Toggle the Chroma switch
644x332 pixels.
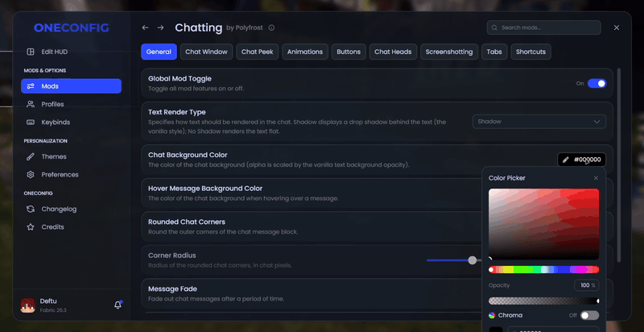[589, 316]
